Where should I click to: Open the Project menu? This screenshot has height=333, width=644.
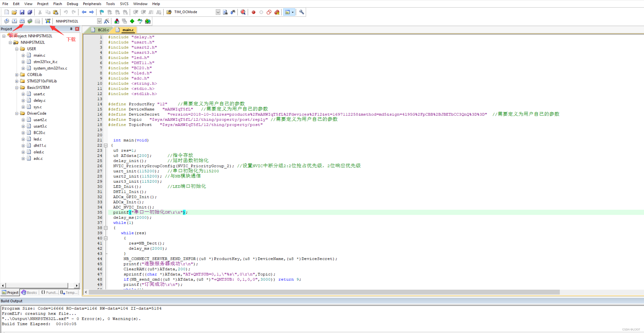click(x=43, y=4)
